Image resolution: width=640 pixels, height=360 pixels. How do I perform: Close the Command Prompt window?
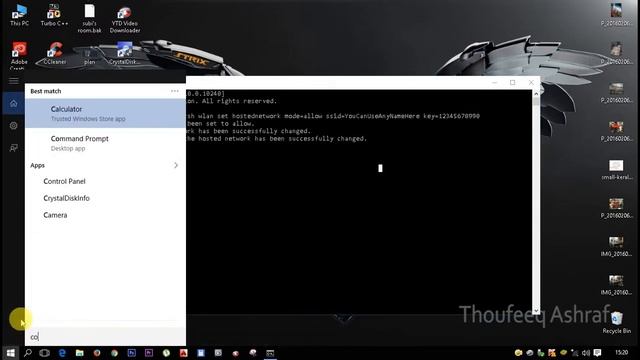[531, 82]
